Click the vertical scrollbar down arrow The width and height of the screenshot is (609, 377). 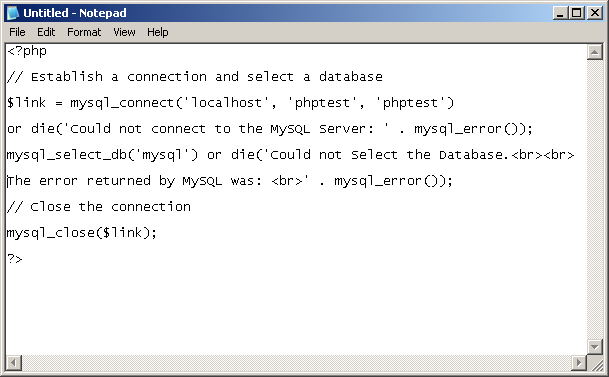595,346
